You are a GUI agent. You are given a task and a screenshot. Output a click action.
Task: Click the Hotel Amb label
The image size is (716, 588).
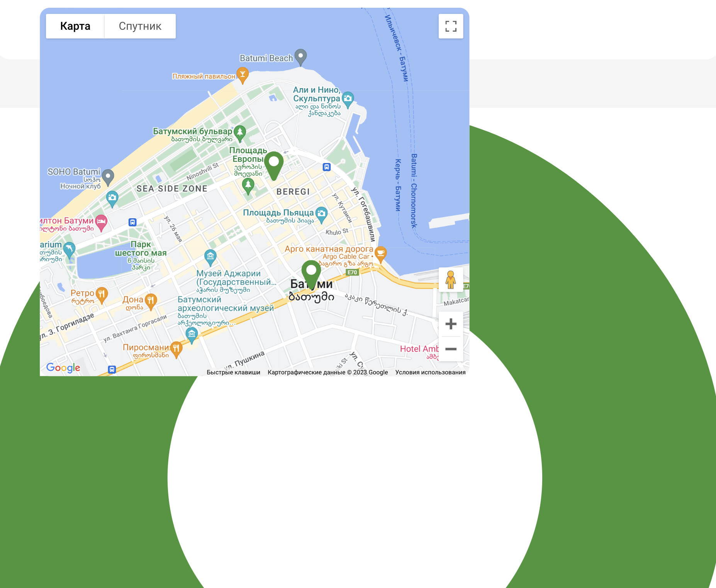click(419, 349)
